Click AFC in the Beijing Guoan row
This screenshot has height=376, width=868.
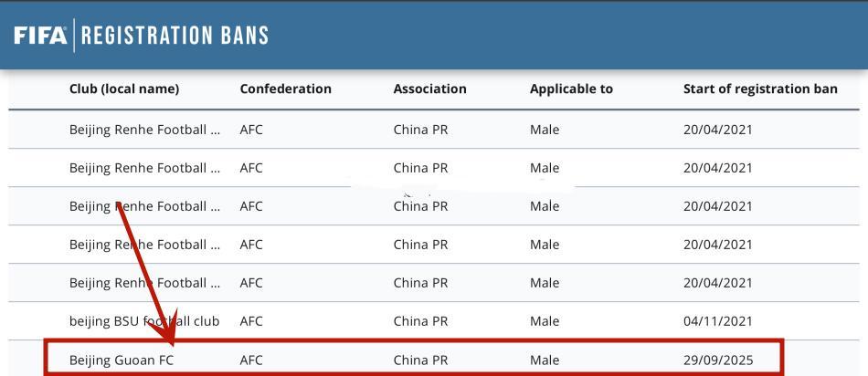pyautogui.click(x=251, y=360)
